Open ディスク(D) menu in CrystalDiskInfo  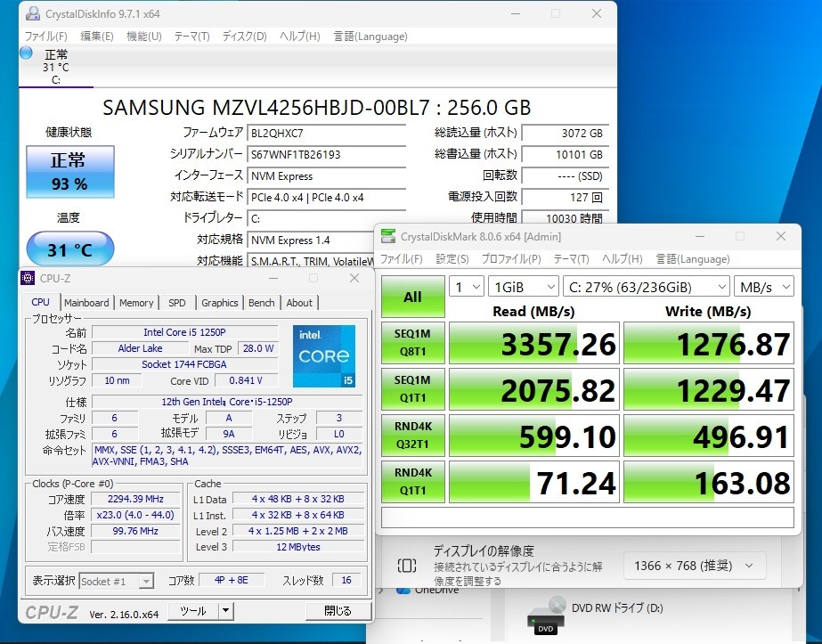point(245,37)
